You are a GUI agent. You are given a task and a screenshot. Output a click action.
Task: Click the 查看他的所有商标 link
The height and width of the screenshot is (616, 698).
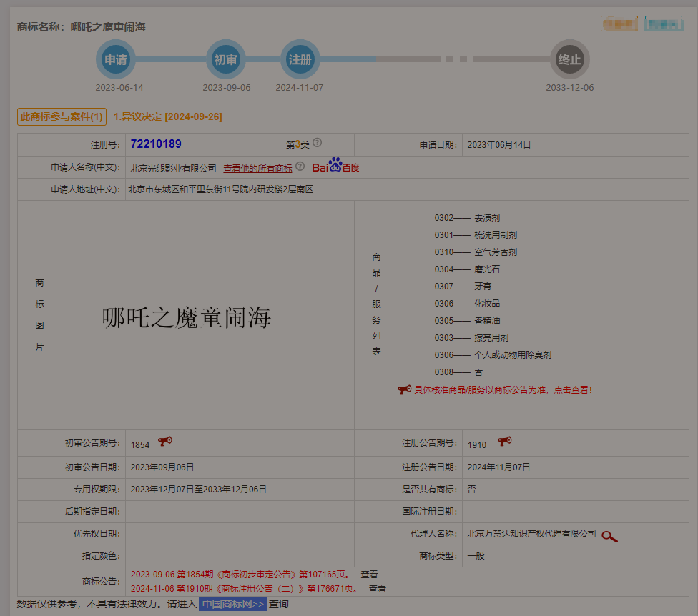(x=260, y=167)
